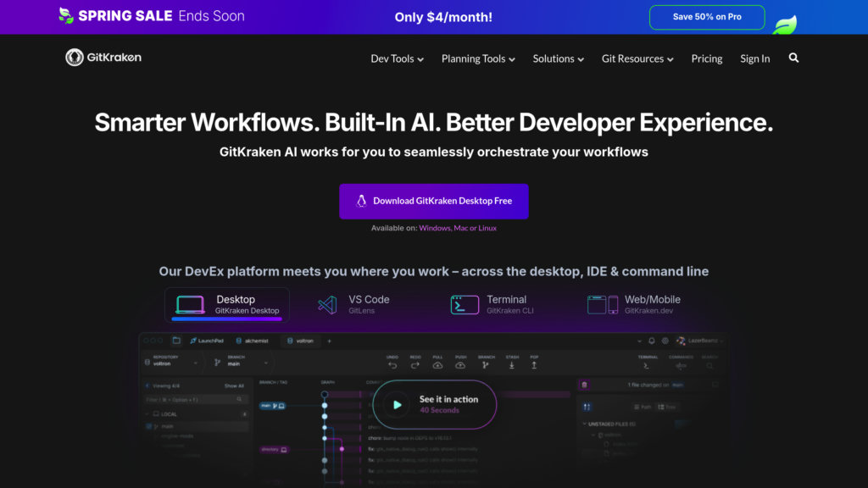868x488 pixels.
Task: Collapse Unstaged Files section in preview
Action: click(585, 424)
